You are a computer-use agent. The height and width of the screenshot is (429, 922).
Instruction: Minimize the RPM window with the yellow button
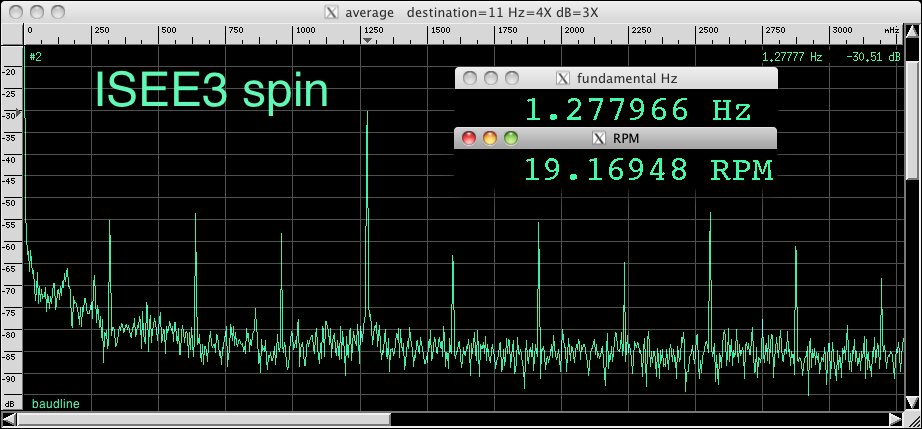tap(490, 138)
